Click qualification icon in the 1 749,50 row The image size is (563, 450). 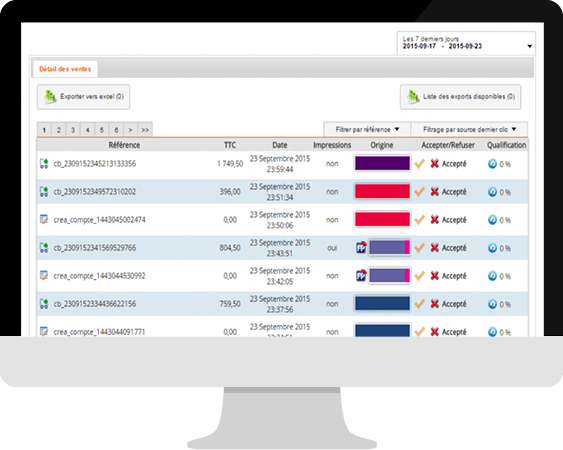tap(492, 164)
